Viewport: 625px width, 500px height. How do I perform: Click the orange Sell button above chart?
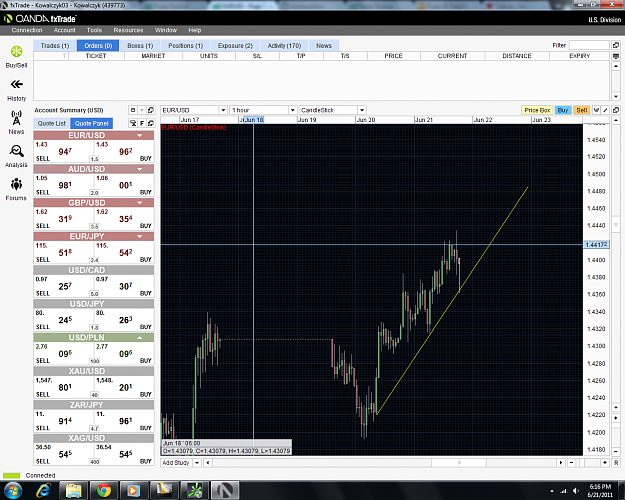pos(582,110)
